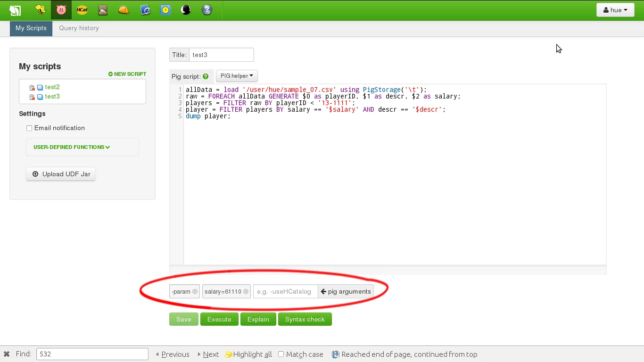The width and height of the screenshot is (644, 362).
Task: Open the test2 script
Action: coord(52,87)
